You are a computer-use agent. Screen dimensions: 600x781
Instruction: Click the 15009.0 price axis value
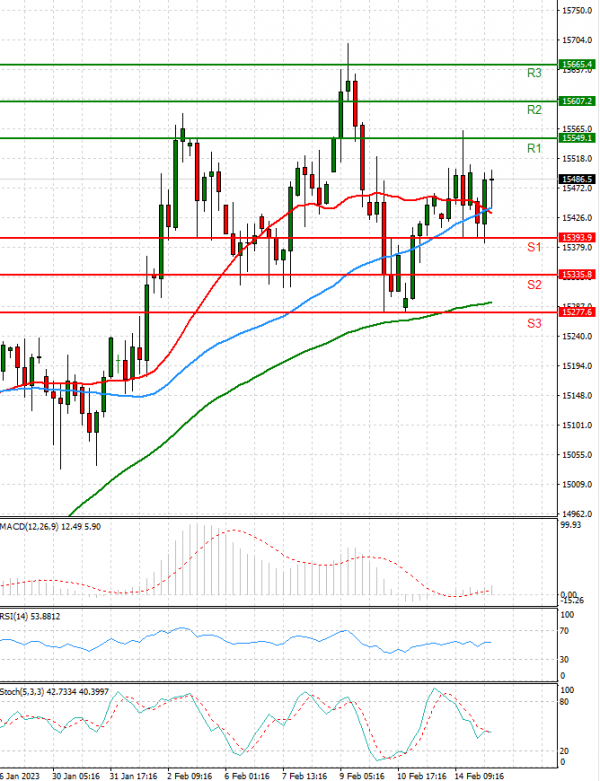click(x=577, y=485)
